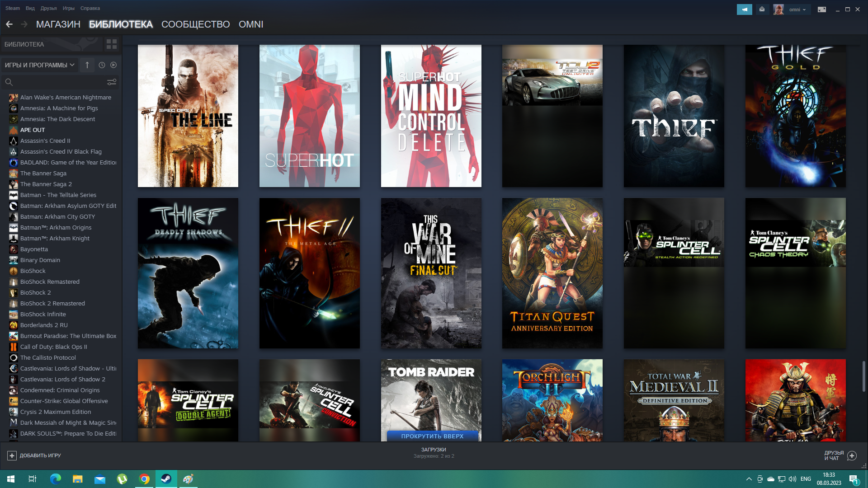Show hidden system tray icons chevron

pyautogui.click(x=749, y=479)
